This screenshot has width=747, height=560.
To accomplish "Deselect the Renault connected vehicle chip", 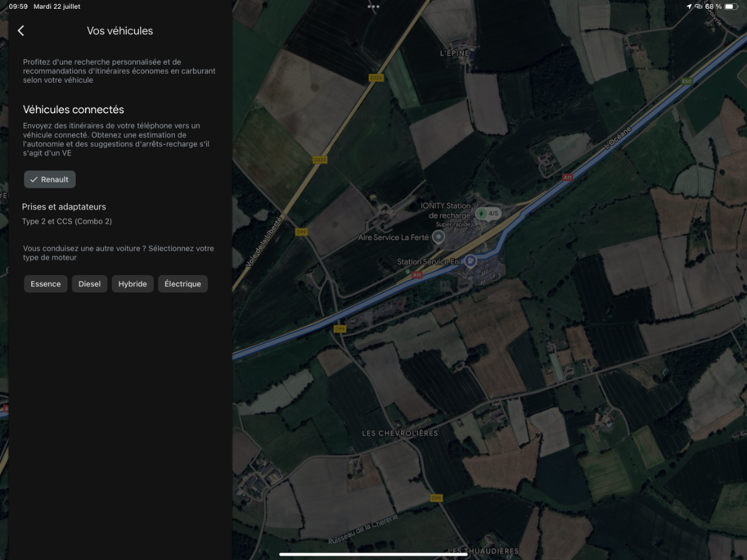I will [50, 179].
